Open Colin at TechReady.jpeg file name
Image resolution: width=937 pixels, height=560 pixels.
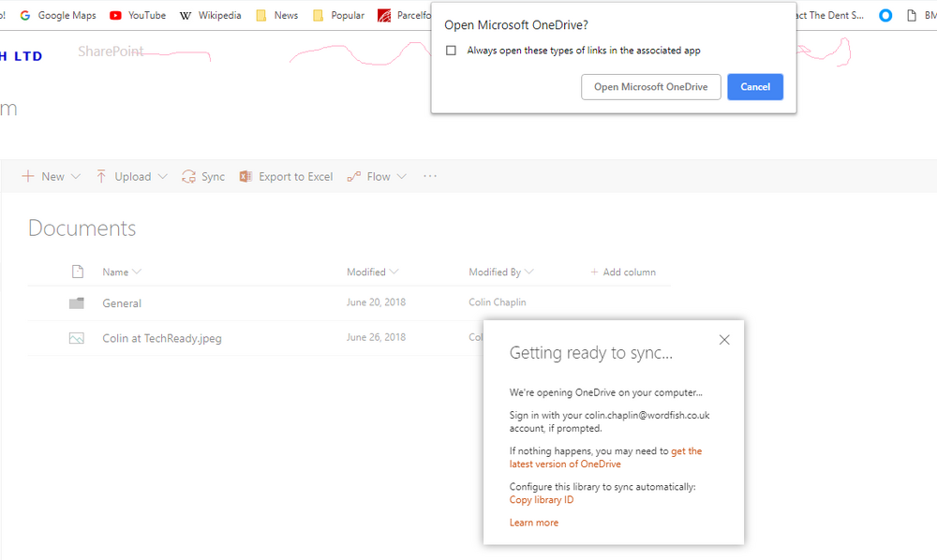point(162,338)
